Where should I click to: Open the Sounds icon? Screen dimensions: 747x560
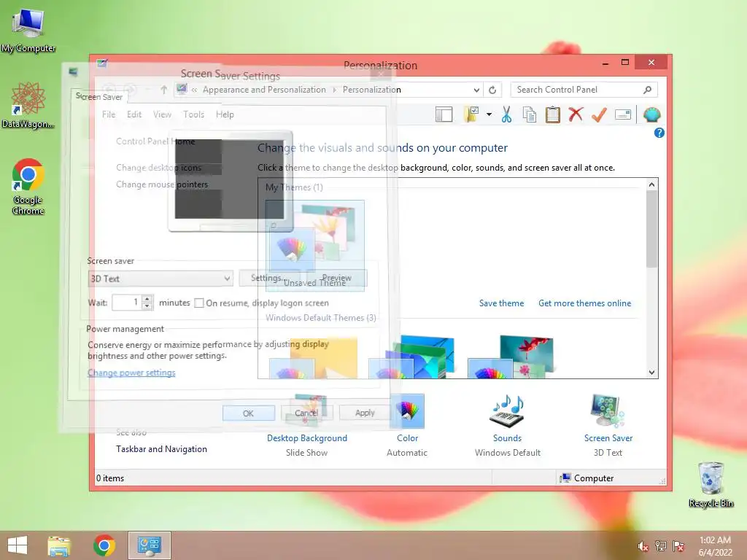pos(508,411)
